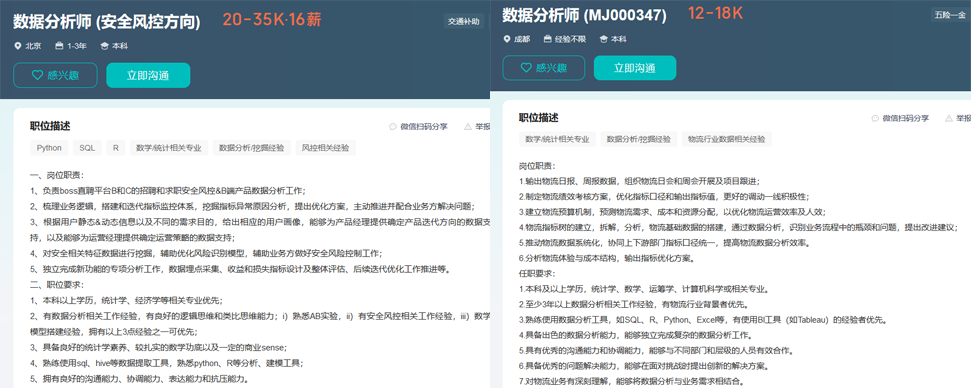Screen dimensions: 971x388
Task: Open 微信扫码分享 in right job description
Action: tap(906, 118)
